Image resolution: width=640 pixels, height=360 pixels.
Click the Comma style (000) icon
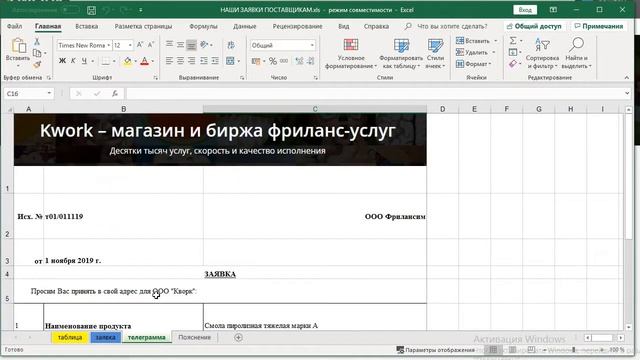pos(284,61)
